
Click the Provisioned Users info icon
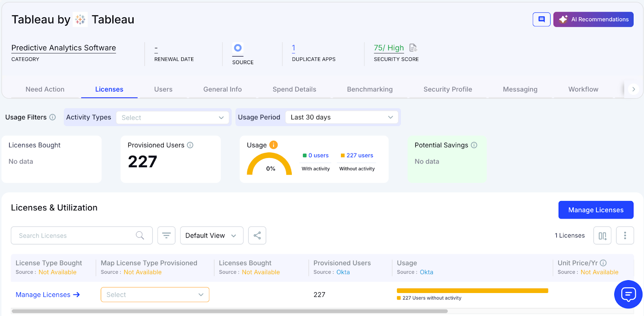coord(190,145)
